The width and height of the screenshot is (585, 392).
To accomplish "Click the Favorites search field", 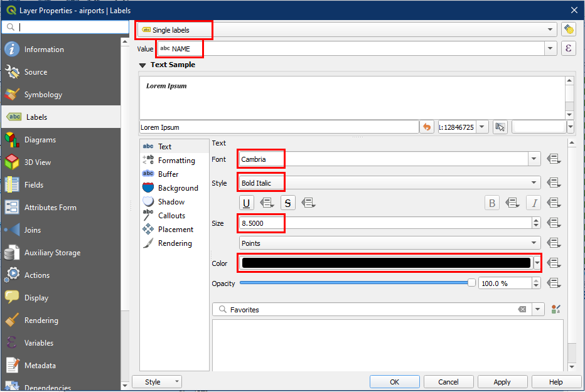I will 370,310.
